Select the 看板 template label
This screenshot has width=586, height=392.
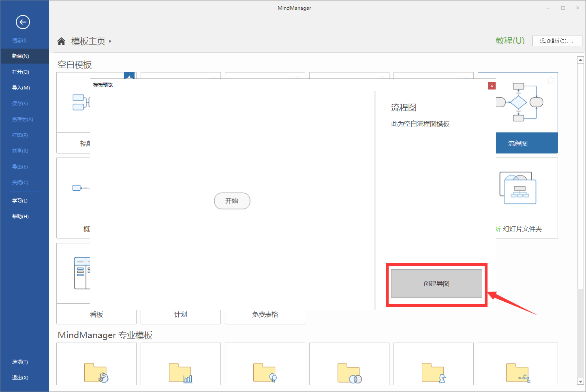pos(96,315)
